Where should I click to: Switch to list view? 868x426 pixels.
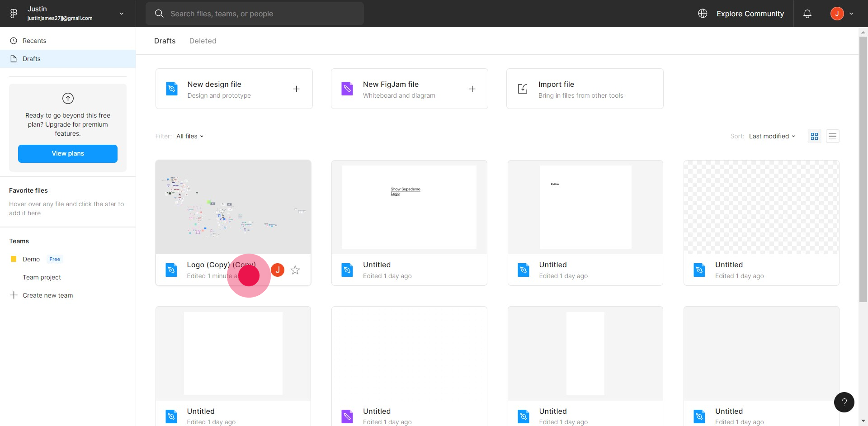click(832, 136)
